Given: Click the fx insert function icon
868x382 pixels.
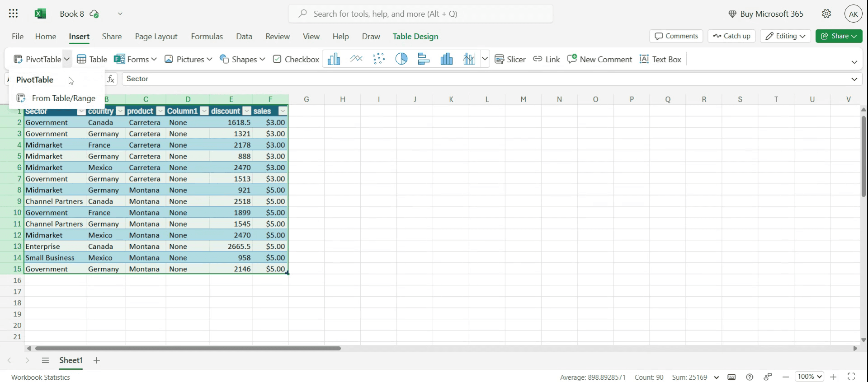Looking at the screenshot, I should [x=111, y=79].
